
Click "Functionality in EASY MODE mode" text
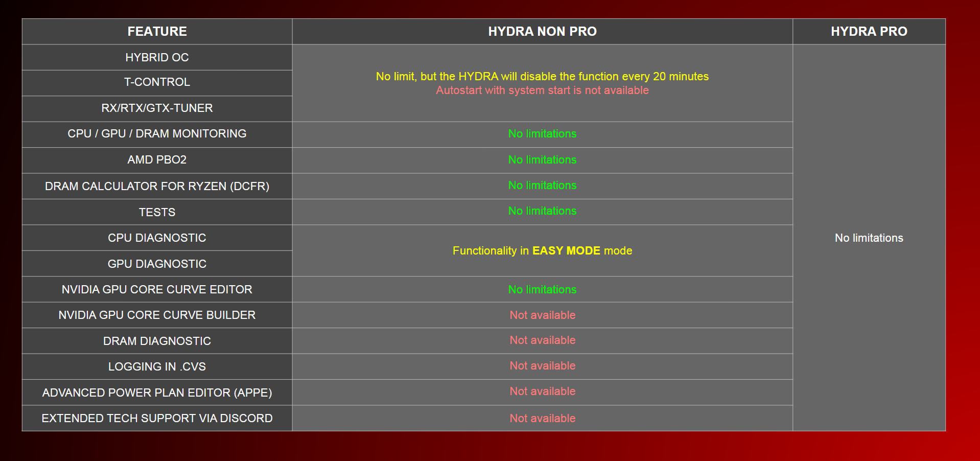[542, 251]
